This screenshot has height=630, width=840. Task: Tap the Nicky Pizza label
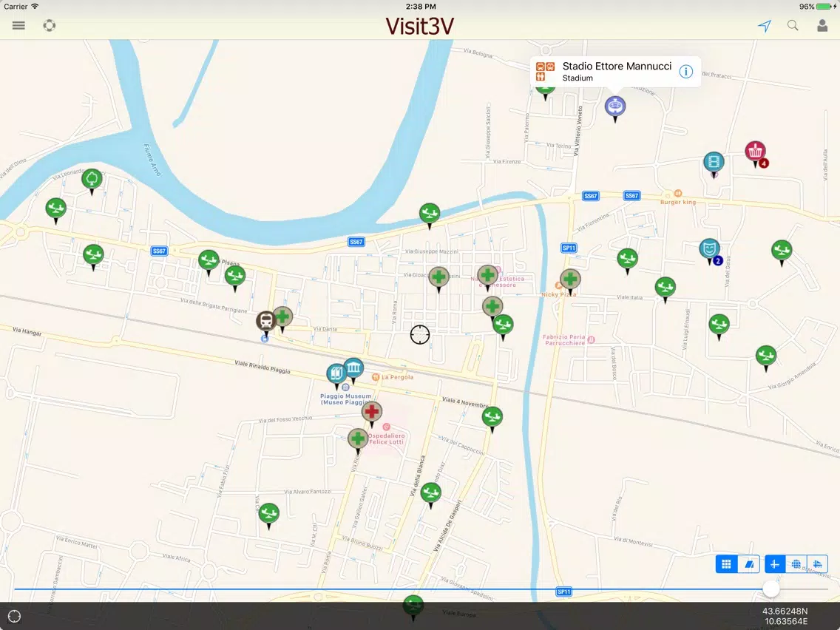click(559, 294)
